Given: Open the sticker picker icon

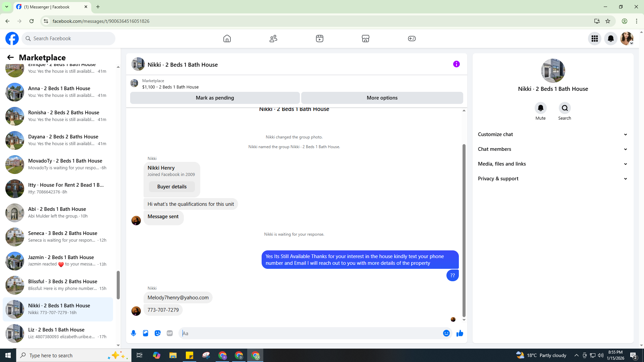Looking at the screenshot, I should click(x=158, y=333).
